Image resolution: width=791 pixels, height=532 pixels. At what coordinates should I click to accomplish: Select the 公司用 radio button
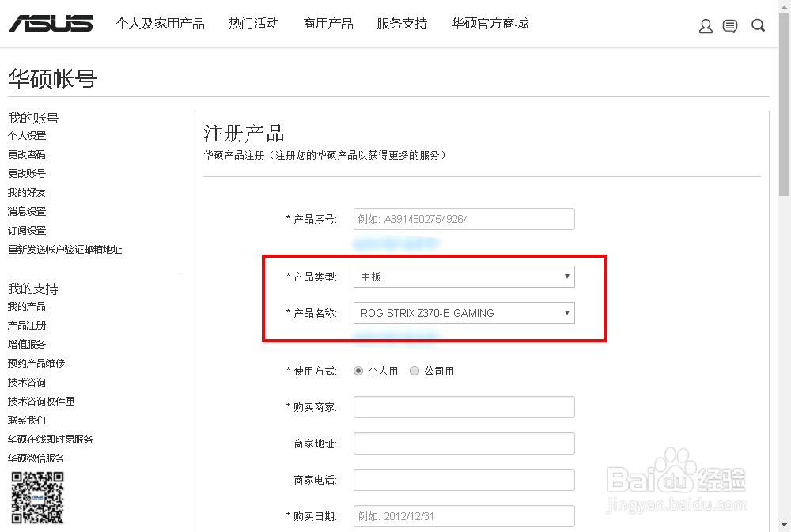[414, 371]
